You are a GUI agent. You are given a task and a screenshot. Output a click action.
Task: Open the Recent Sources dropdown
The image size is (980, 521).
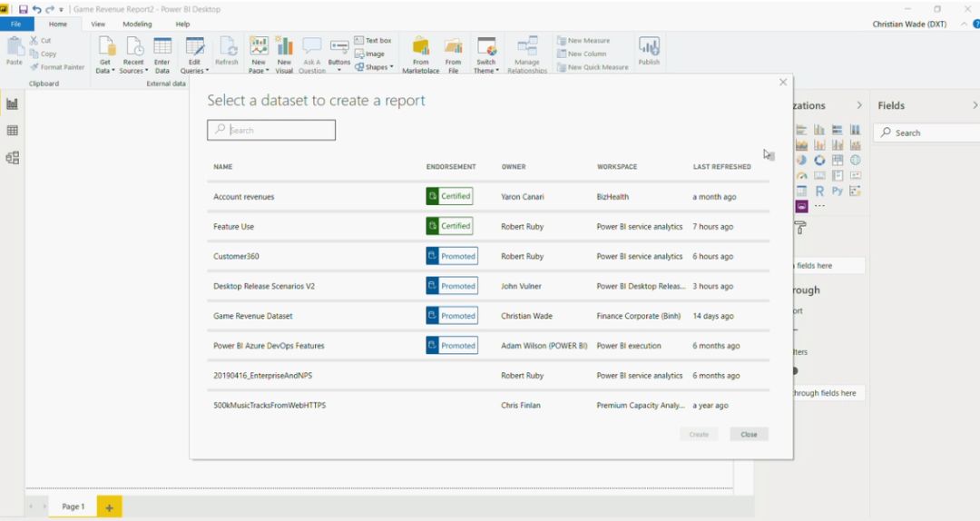(x=133, y=55)
